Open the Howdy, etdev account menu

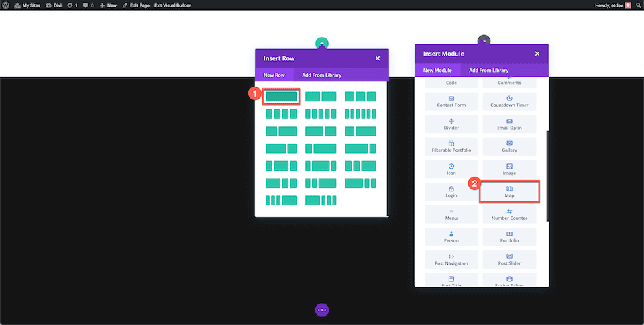[612, 6]
